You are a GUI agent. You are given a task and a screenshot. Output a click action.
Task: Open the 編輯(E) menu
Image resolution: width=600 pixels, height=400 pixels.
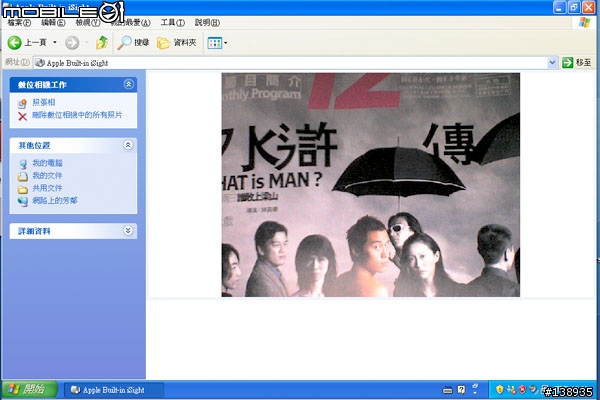click(x=53, y=23)
